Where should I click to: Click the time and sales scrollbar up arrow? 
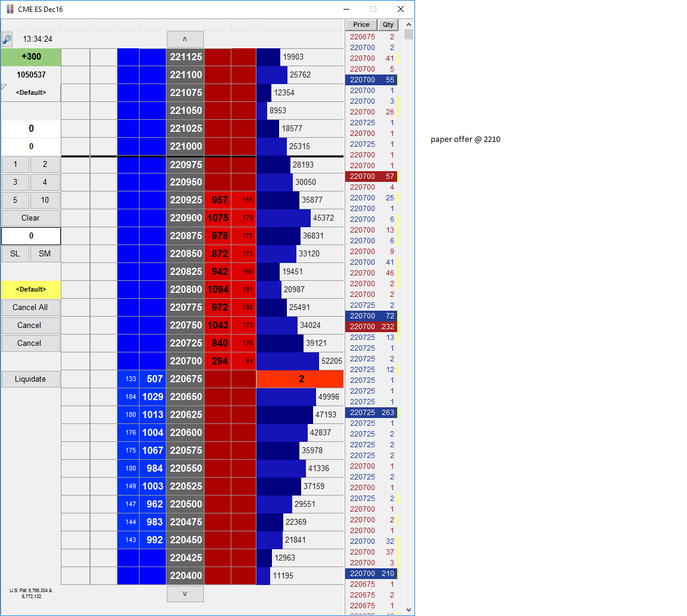[409, 24]
